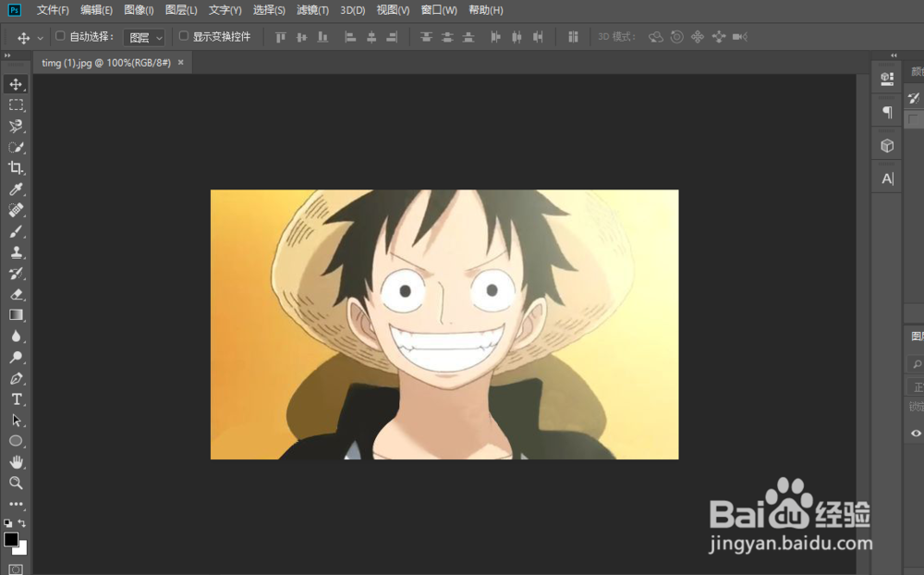Enable the 显示变换控件 checkbox
Screen dimensions: 924x575
(183, 36)
